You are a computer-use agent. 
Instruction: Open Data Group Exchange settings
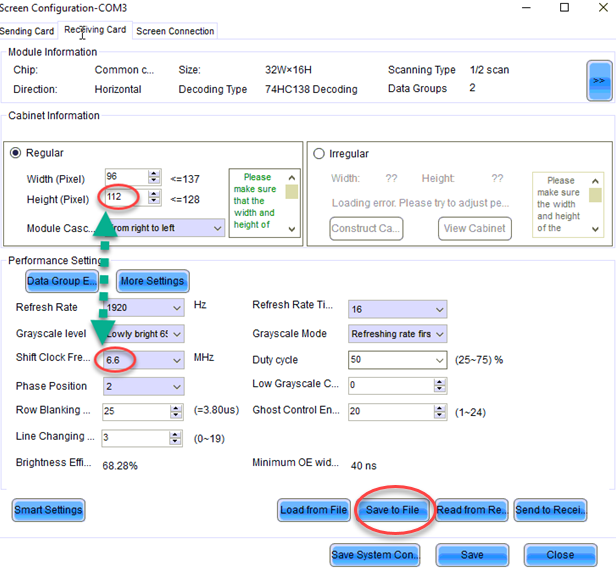click(62, 281)
